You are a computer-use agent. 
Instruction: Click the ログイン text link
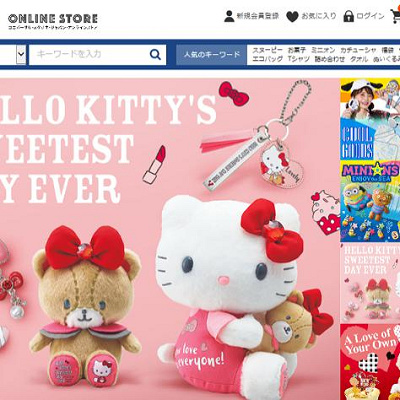point(370,16)
